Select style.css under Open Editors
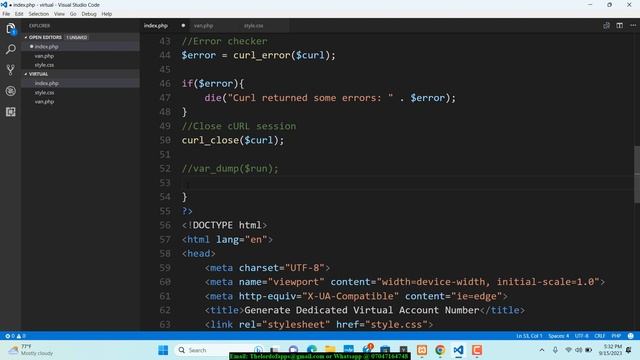Image resolution: width=640 pixels, height=360 pixels. 44,65
